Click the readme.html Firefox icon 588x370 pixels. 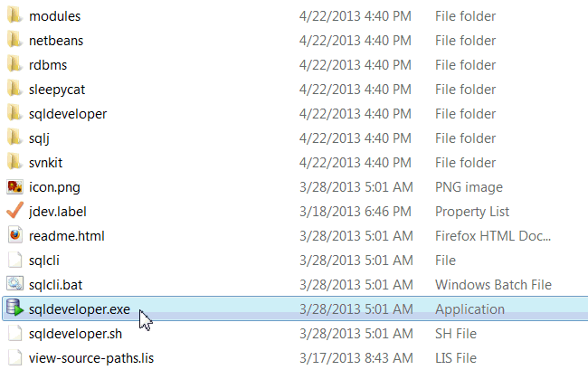tap(14, 235)
